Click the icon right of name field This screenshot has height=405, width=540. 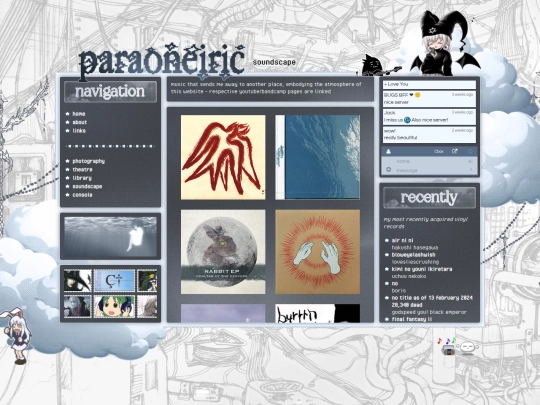click(470, 161)
